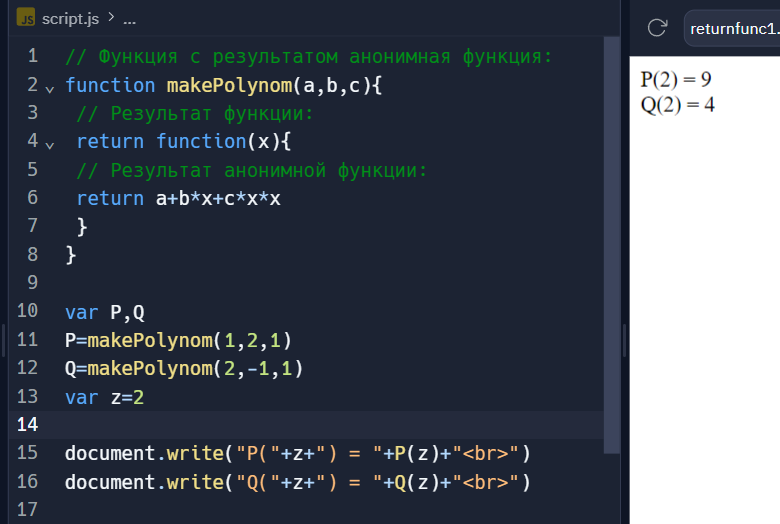Image resolution: width=780 pixels, height=524 pixels.
Task: Collapse the makePolynom function on line 2
Action: (x=49, y=86)
